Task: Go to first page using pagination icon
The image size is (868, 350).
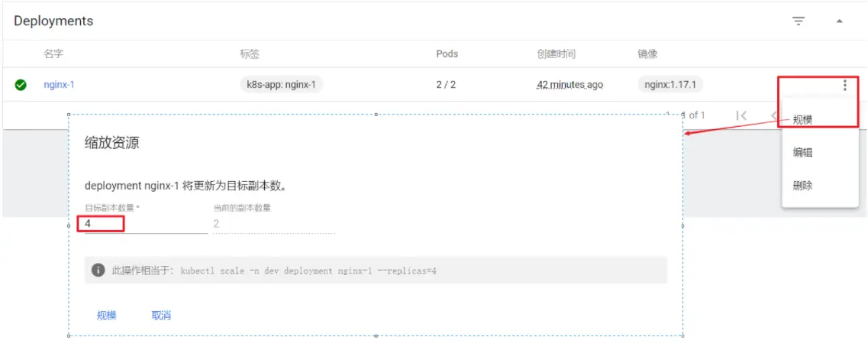Action: click(741, 115)
